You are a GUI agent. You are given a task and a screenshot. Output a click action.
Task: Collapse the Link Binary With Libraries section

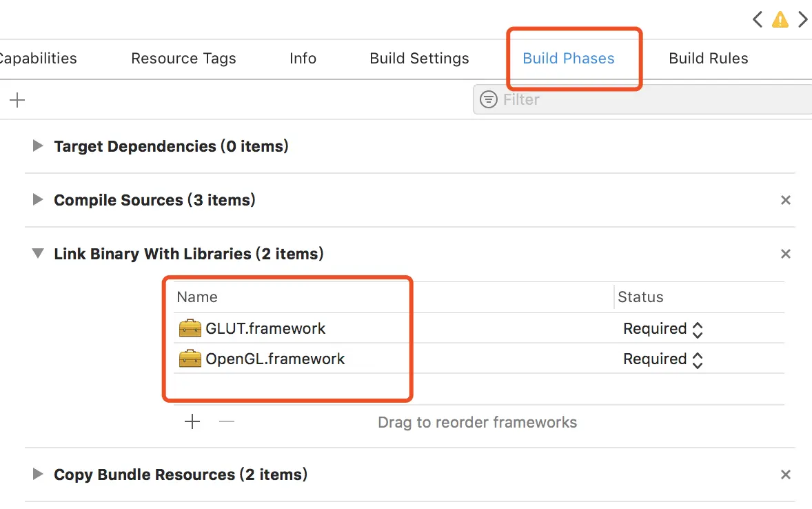tap(38, 253)
